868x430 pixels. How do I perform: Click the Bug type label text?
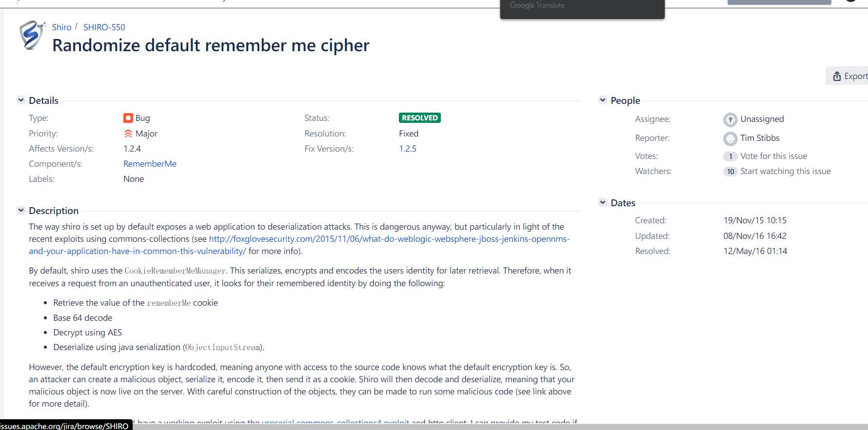tap(143, 118)
